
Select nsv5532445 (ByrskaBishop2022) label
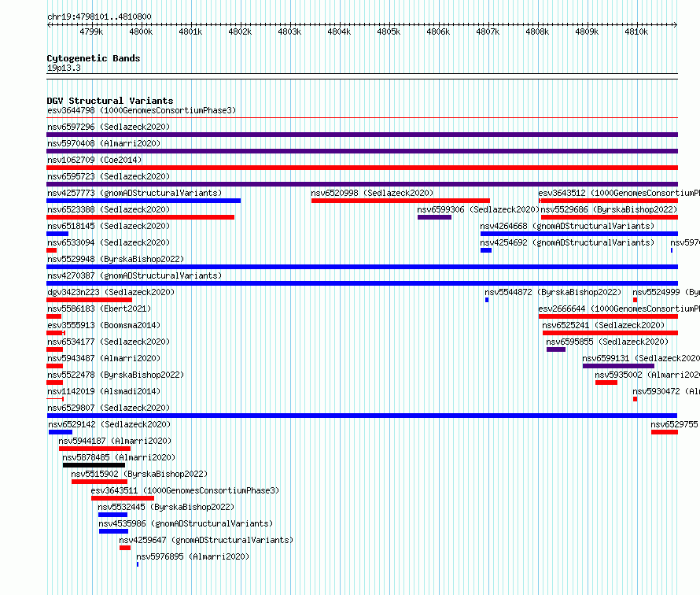166,507
